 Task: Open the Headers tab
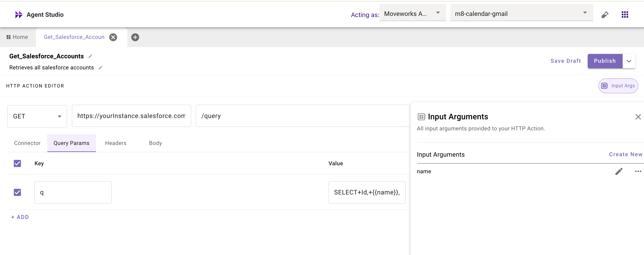click(x=116, y=143)
